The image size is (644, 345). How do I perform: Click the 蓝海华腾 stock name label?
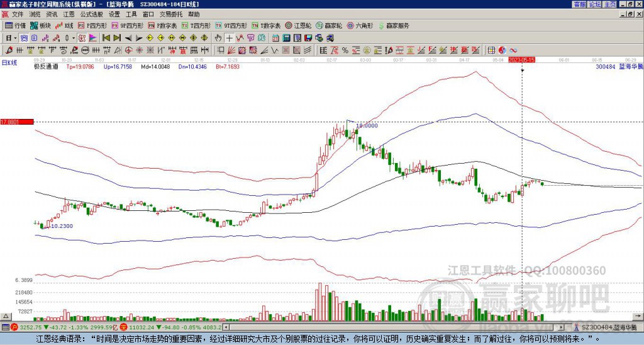coord(631,66)
